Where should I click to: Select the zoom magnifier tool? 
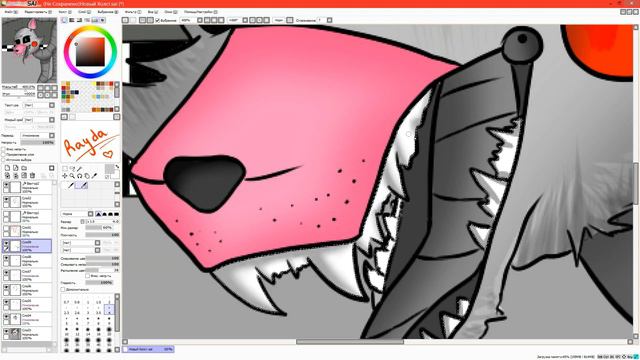pyautogui.click(x=72, y=176)
